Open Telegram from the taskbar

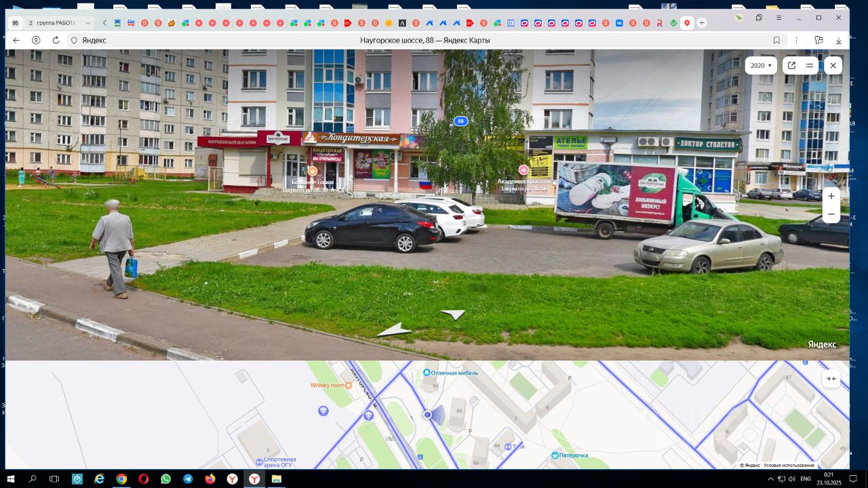(x=188, y=479)
